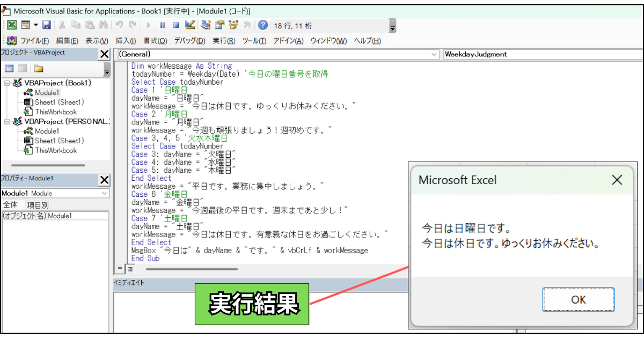
Task: Click View Object icon in project panel
Action: [23, 69]
